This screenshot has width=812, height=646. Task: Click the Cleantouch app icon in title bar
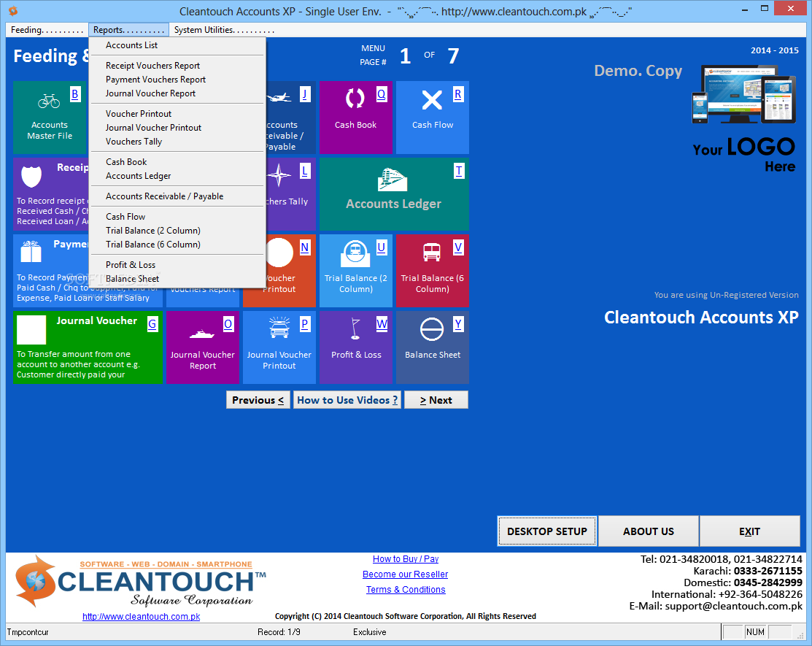[13, 11]
